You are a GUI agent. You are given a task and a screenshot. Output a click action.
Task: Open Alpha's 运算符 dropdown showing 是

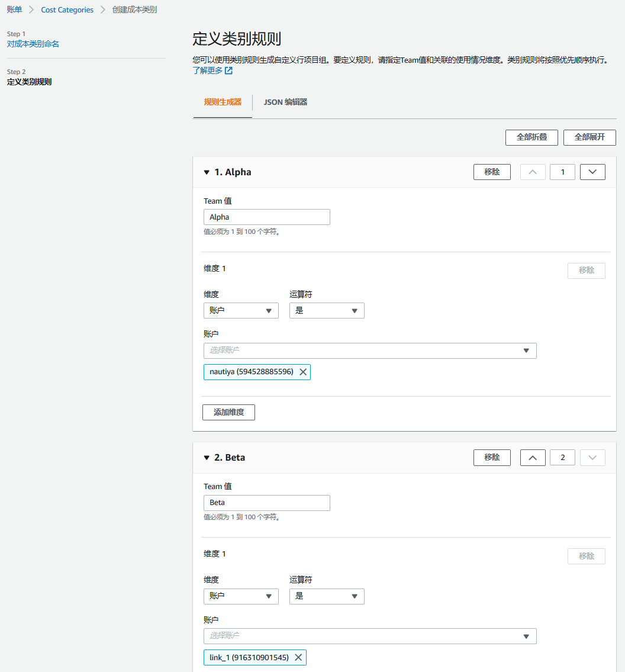point(327,311)
